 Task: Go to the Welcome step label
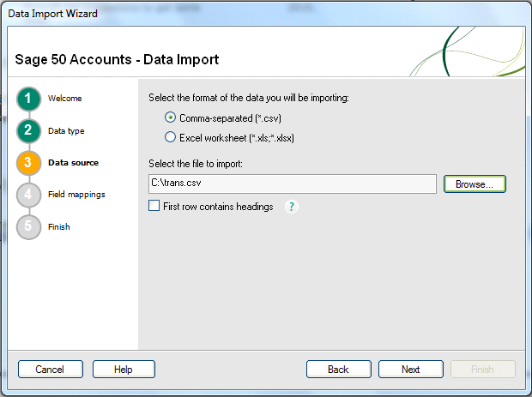click(x=64, y=99)
